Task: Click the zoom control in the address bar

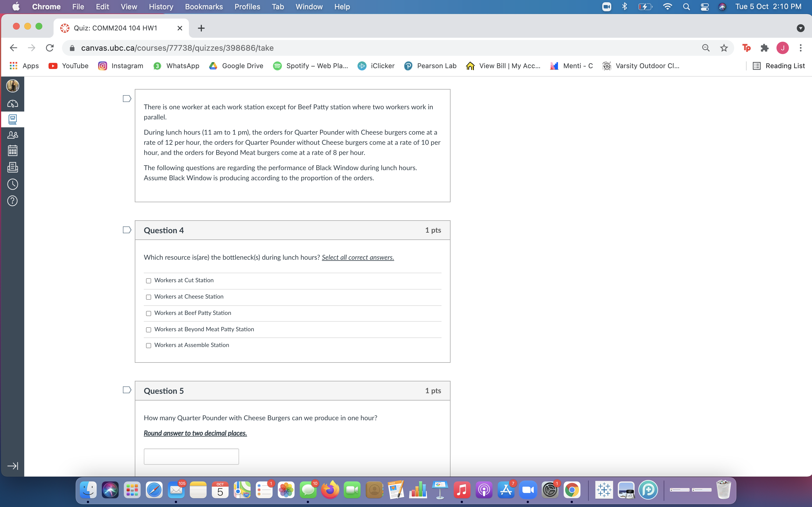Action: 706,48
